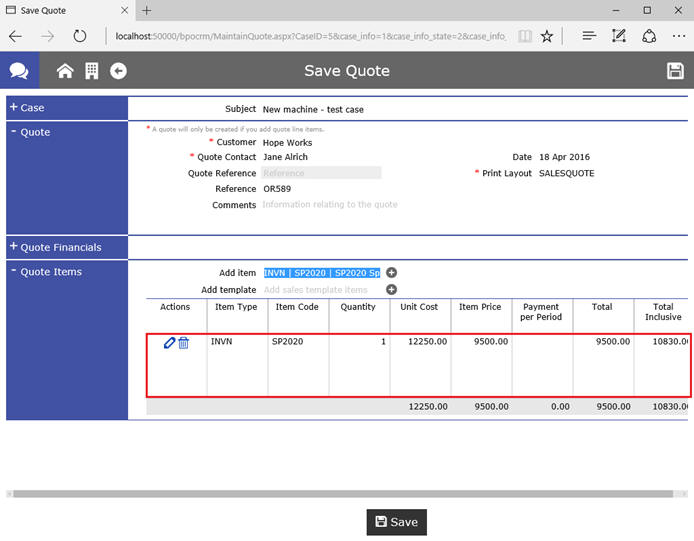This screenshot has width=694, height=541.
Task: Go to the Home icon
Action: point(65,71)
